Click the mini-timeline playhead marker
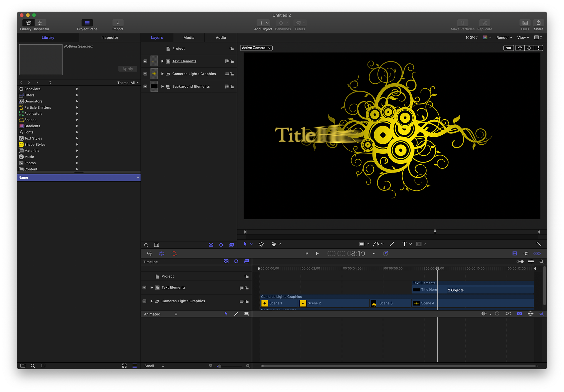564x392 pixels. tap(435, 232)
